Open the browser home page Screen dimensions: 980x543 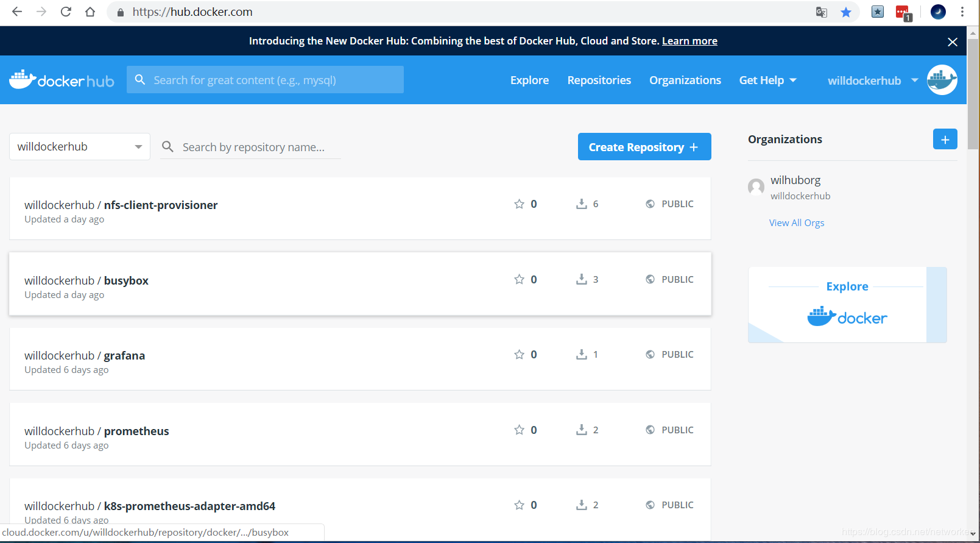click(x=90, y=12)
